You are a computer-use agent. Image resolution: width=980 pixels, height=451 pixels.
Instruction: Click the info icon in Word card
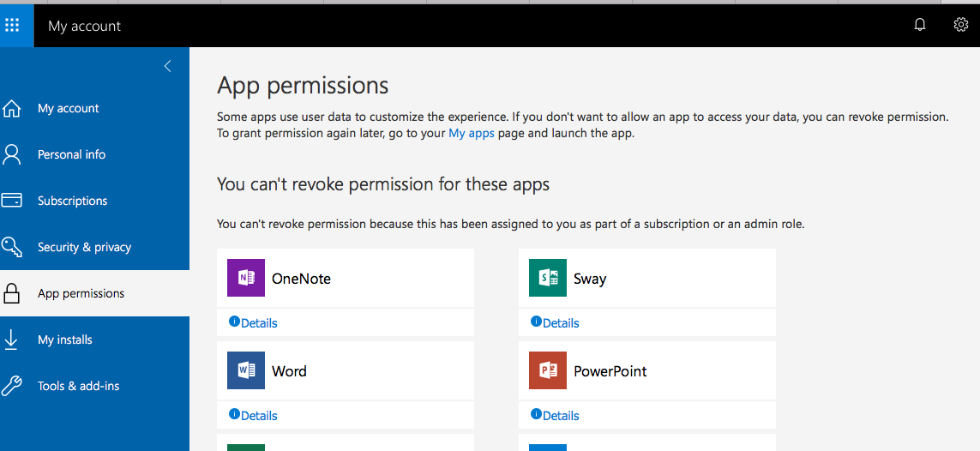[234, 413]
